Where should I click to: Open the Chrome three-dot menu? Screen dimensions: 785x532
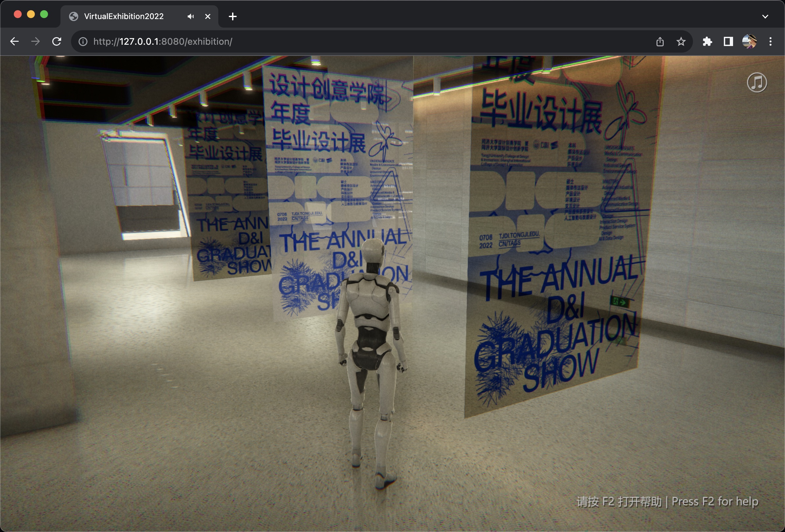point(770,41)
